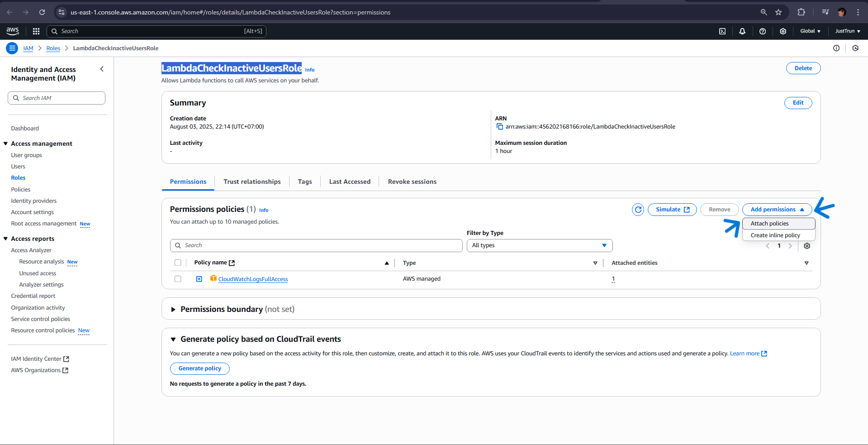Click the Generate policy button
Viewport: 868px width, 445px height.
click(200, 368)
